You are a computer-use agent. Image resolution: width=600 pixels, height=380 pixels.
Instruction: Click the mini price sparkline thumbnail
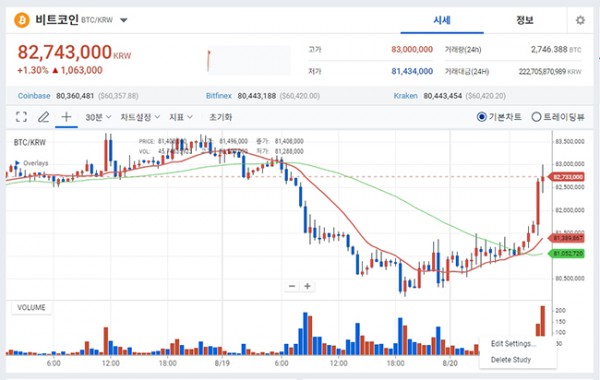[248, 60]
